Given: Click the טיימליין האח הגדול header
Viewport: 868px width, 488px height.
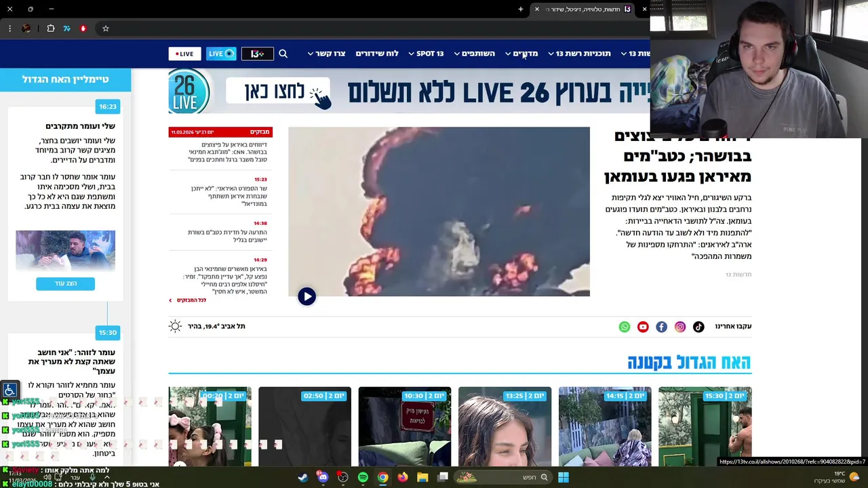Looking at the screenshot, I should tap(65, 79).
